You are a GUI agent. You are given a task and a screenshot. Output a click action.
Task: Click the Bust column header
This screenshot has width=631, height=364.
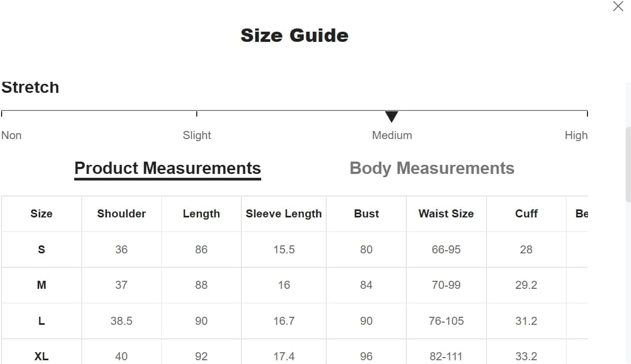367,214
